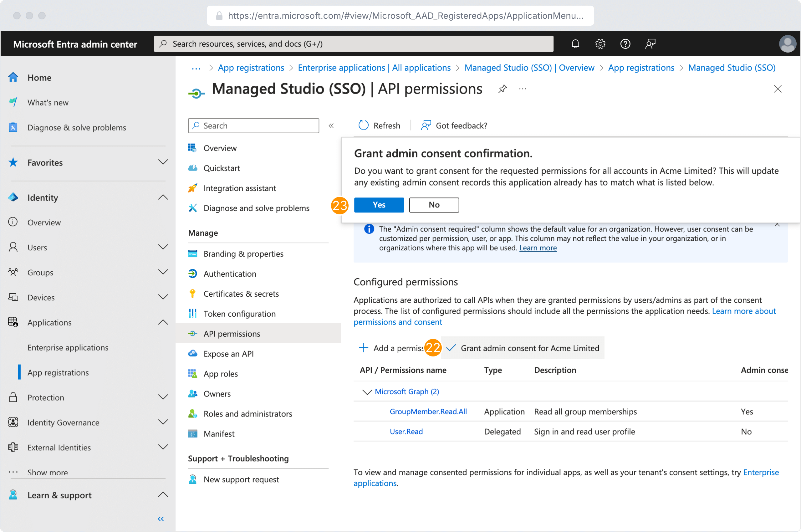This screenshot has width=801, height=532.
Task: Confirm consent by clicking Yes
Action: pyautogui.click(x=379, y=205)
